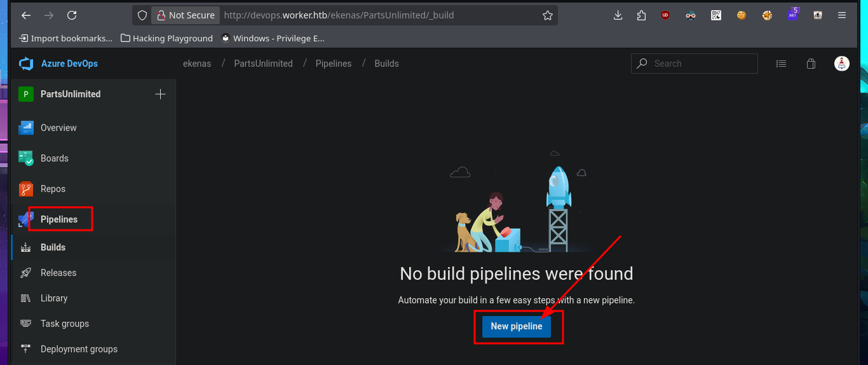Open the browser hamburger menu

(841, 15)
